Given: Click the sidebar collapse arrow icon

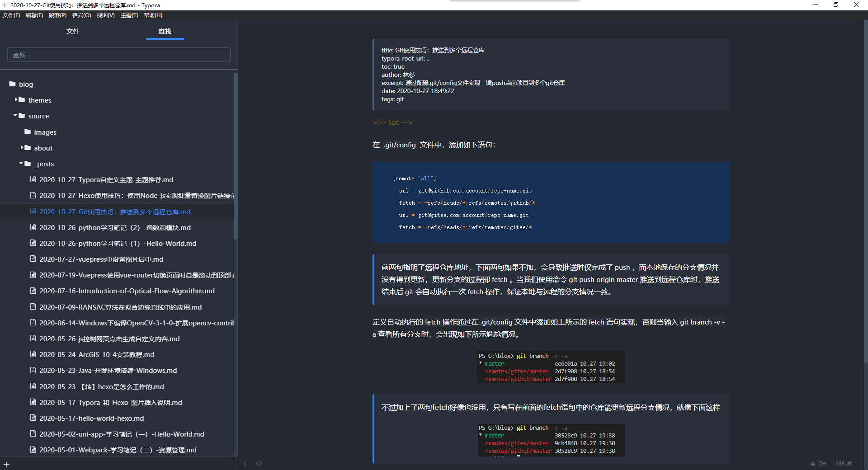Looking at the screenshot, I should click(245, 463).
